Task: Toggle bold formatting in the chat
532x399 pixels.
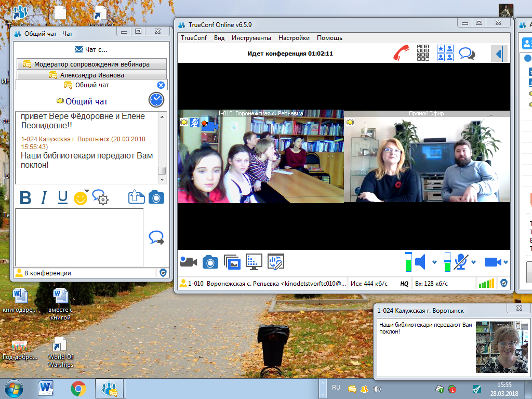Action: pyautogui.click(x=25, y=197)
